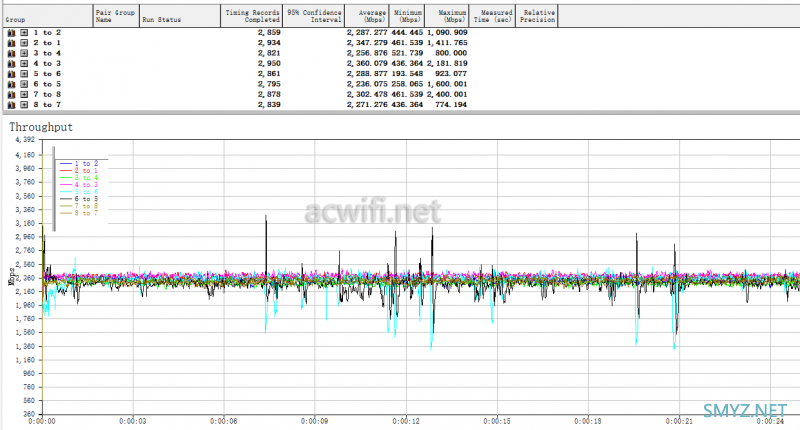The height and width of the screenshot is (430, 800).
Task: Click the green '3 to 4' legend entry
Action: pyautogui.click(x=79, y=178)
